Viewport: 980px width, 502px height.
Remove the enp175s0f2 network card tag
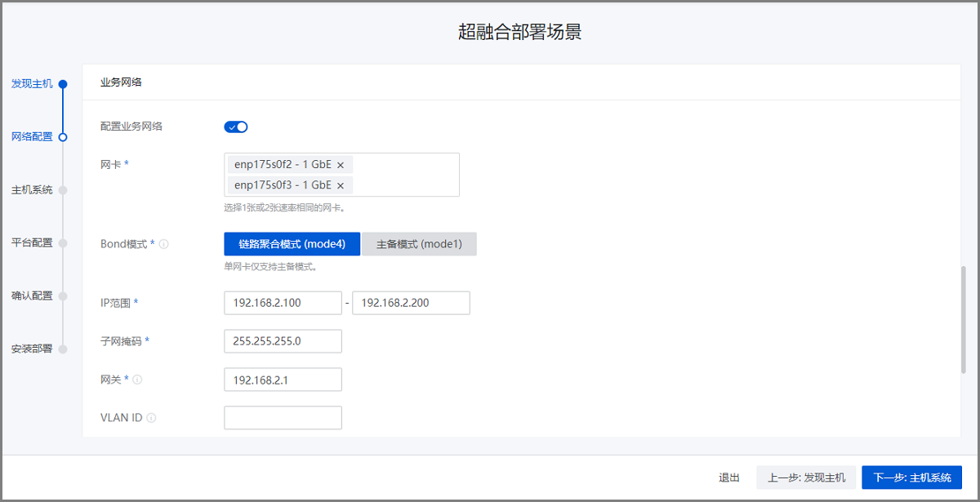341,165
